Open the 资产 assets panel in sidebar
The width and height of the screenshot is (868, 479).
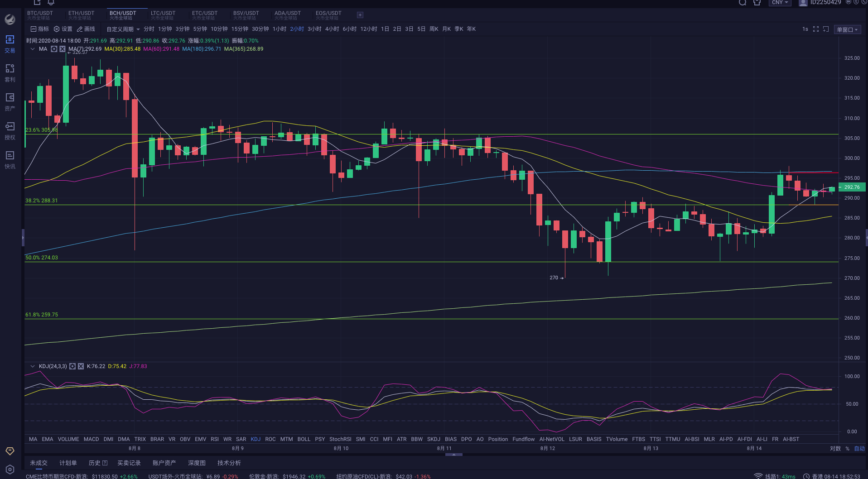10,101
